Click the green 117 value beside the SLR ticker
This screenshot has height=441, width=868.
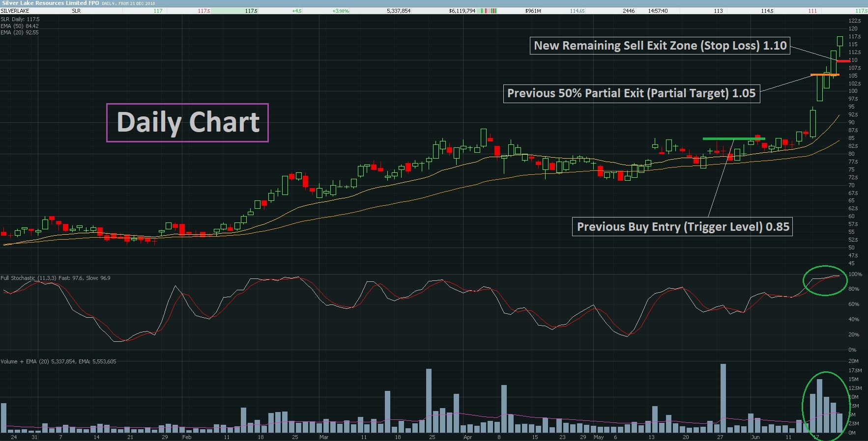tap(158, 11)
